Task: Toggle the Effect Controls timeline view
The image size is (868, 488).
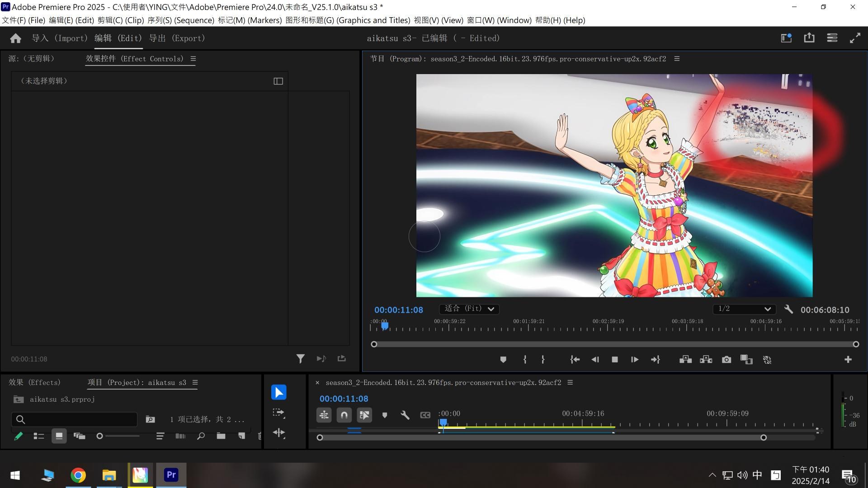Action: (278, 81)
